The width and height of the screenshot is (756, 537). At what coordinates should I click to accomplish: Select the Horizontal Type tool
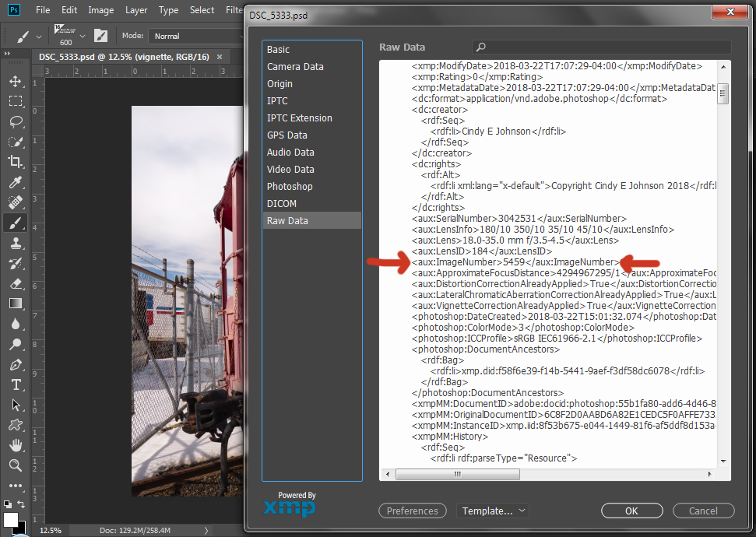pyautogui.click(x=16, y=384)
